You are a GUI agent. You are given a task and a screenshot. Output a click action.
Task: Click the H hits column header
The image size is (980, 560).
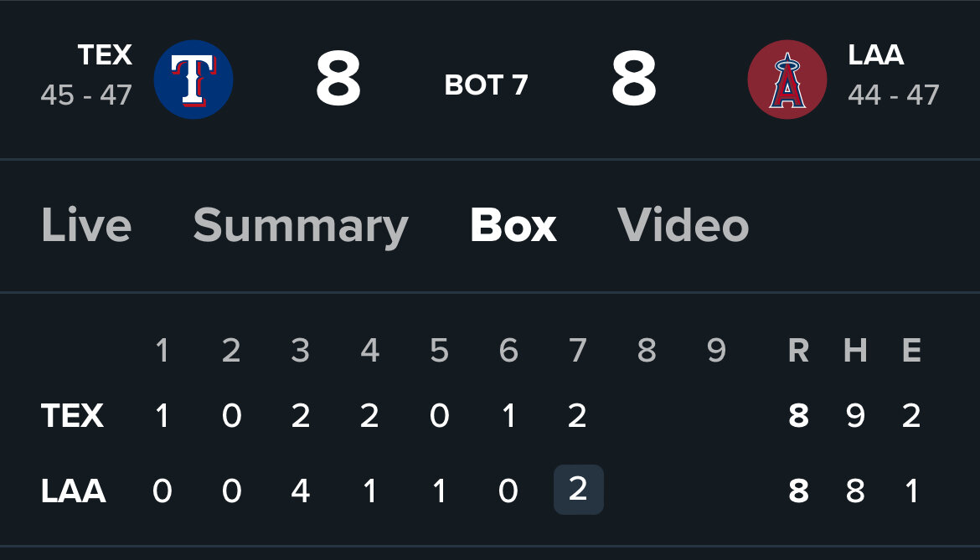(x=855, y=350)
